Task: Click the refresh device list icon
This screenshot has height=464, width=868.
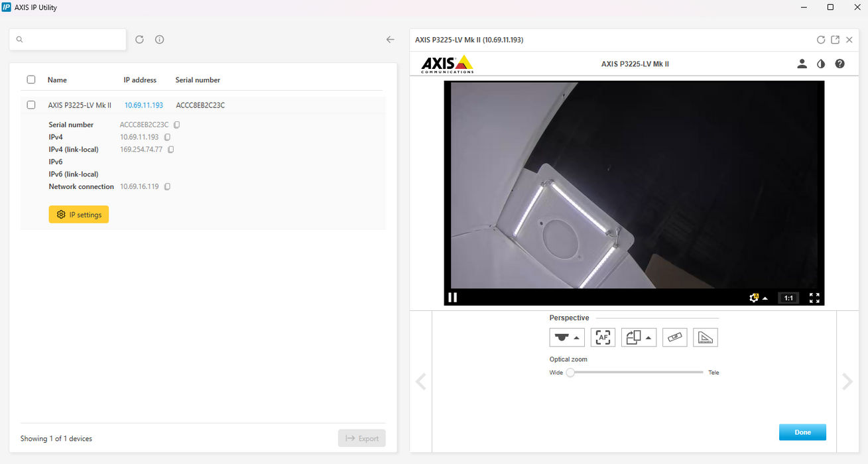Action: click(x=139, y=40)
